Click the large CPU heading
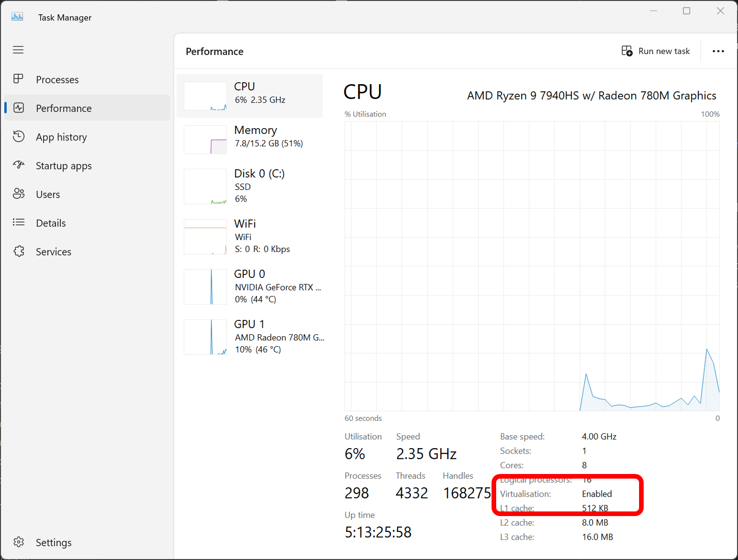Image resolution: width=738 pixels, height=560 pixels. (x=363, y=92)
